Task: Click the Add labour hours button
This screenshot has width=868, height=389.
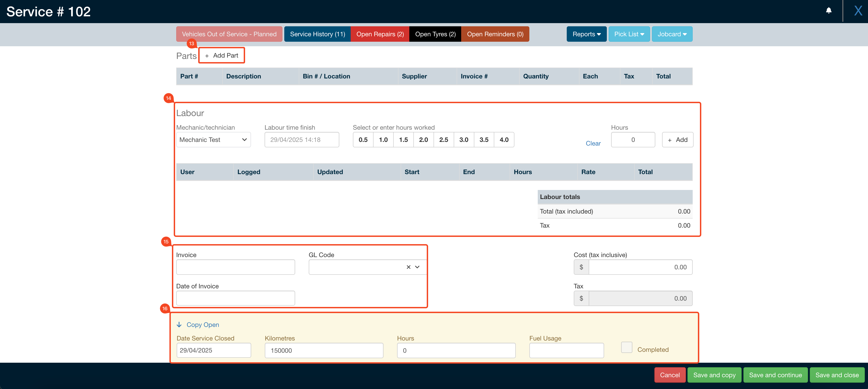Action: coord(677,140)
